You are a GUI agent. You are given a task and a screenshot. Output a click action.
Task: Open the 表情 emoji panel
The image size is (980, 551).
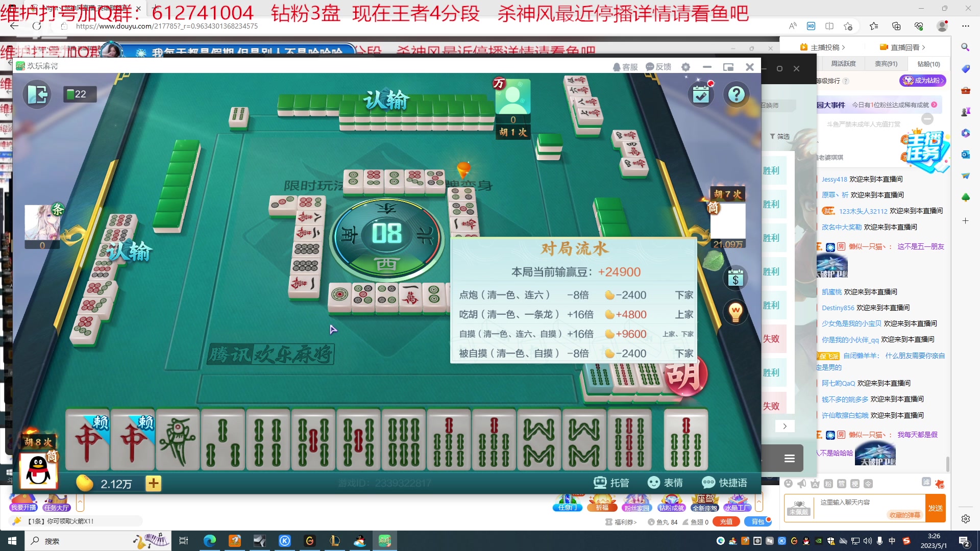coord(666,483)
